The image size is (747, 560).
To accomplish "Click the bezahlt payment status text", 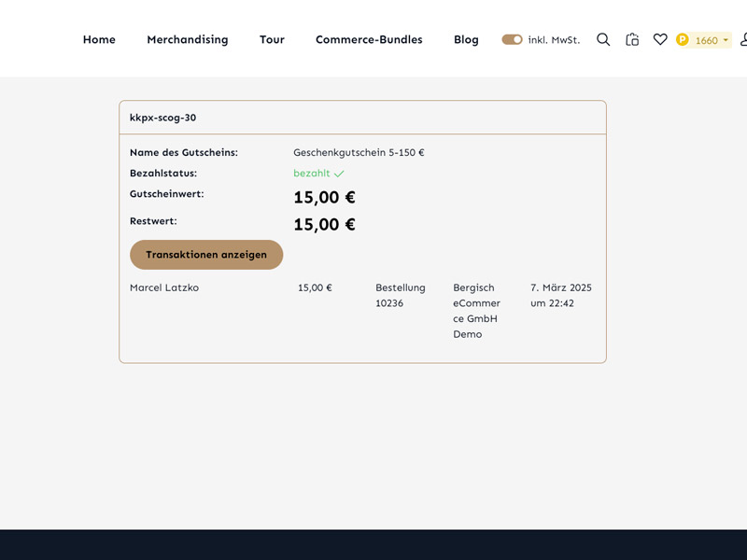I will pyautogui.click(x=311, y=174).
